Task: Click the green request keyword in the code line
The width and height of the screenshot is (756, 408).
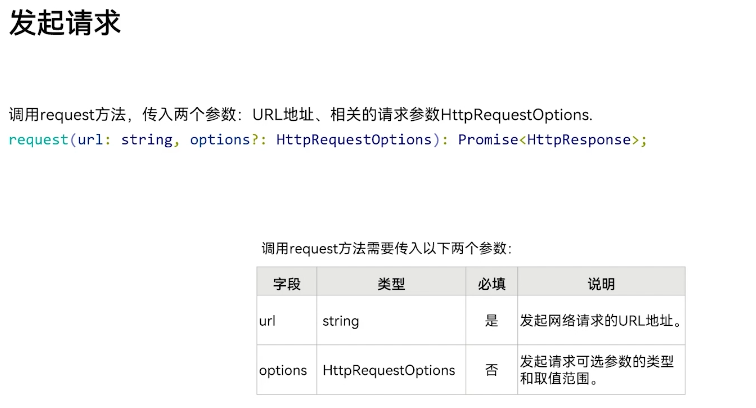Action: tap(38, 140)
